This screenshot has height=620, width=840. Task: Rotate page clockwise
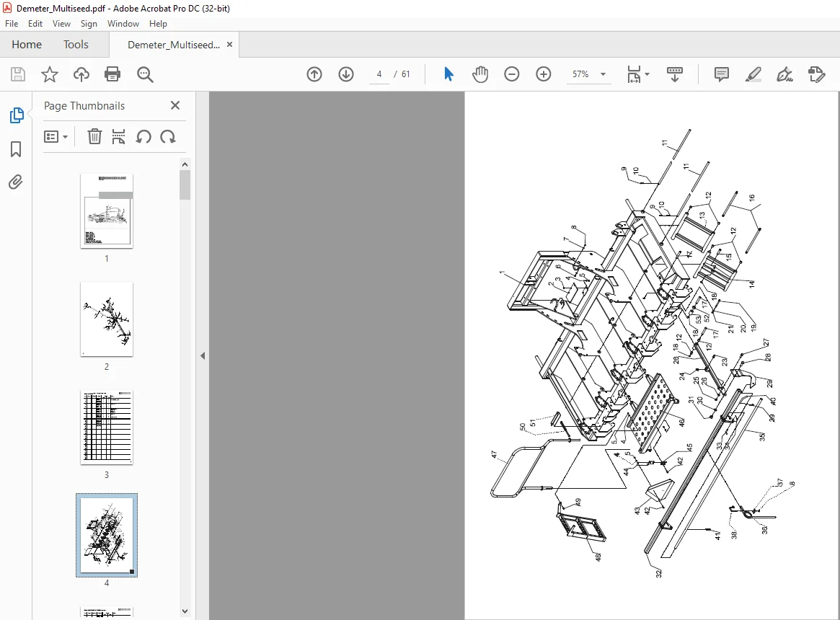click(168, 137)
